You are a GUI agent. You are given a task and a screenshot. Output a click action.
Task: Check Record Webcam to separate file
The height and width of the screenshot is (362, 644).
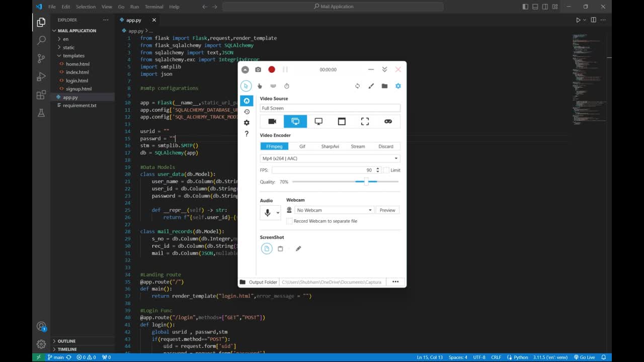click(289, 221)
